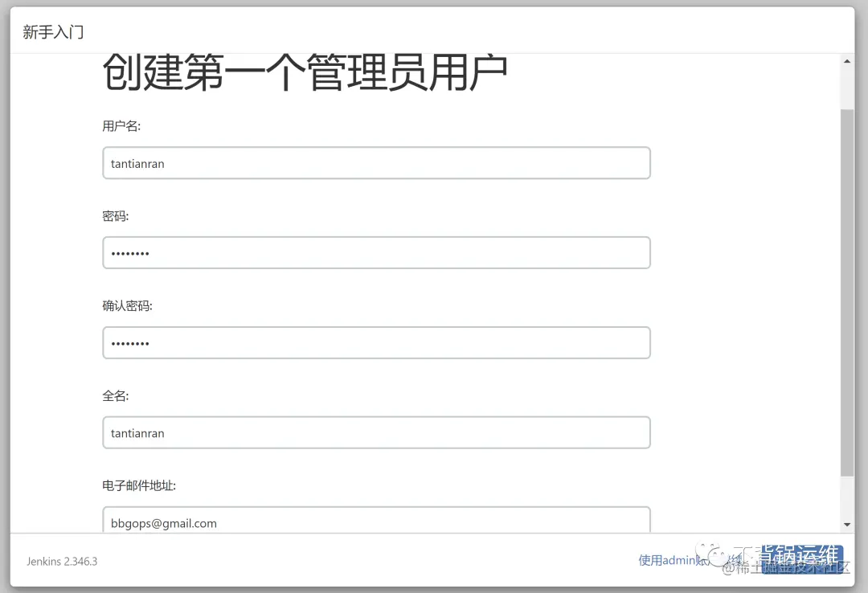Focus the 全名 full name field
The width and height of the screenshot is (868, 593).
pos(376,432)
